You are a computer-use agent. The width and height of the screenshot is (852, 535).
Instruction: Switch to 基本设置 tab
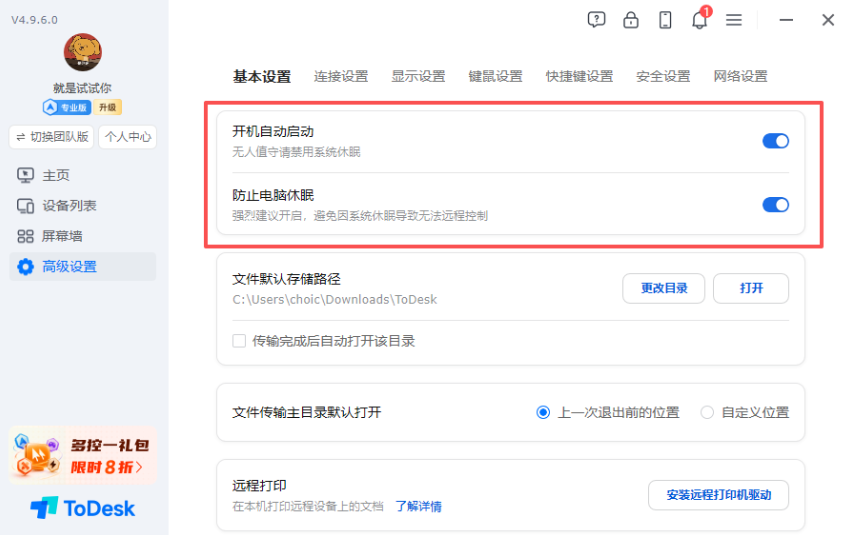[x=262, y=77]
